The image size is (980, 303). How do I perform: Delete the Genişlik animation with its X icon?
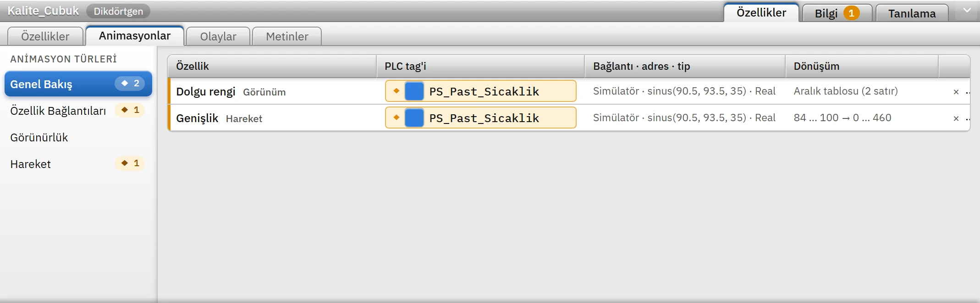coord(956,118)
